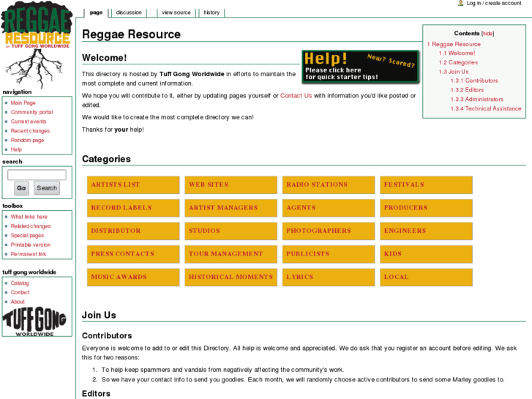Viewport: 532px width, 399px height.
Task: Jump to 1.3.2 Editors in Contents
Action: (x=467, y=90)
